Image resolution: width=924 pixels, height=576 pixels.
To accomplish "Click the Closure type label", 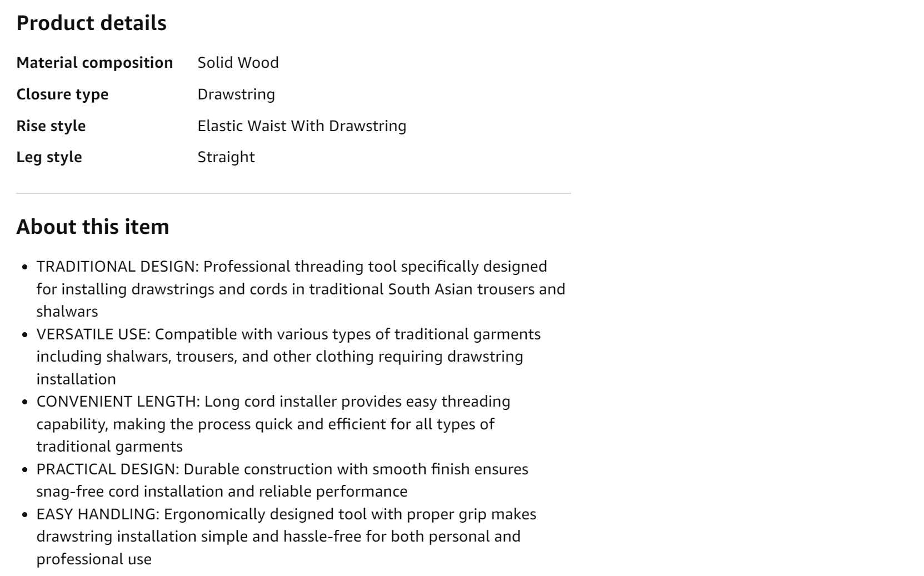I will point(62,94).
